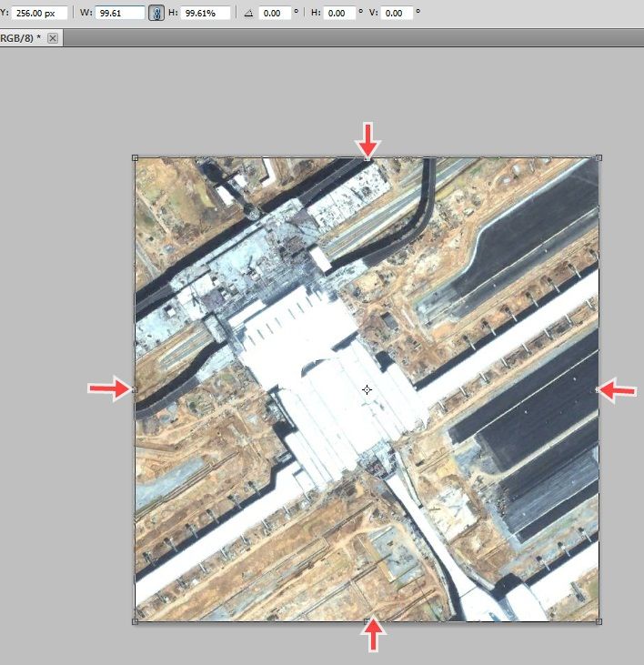The width and height of the screenshot is (644, 665).
Task: Close the RGB/8 document tab
Action: pos(53,38)
